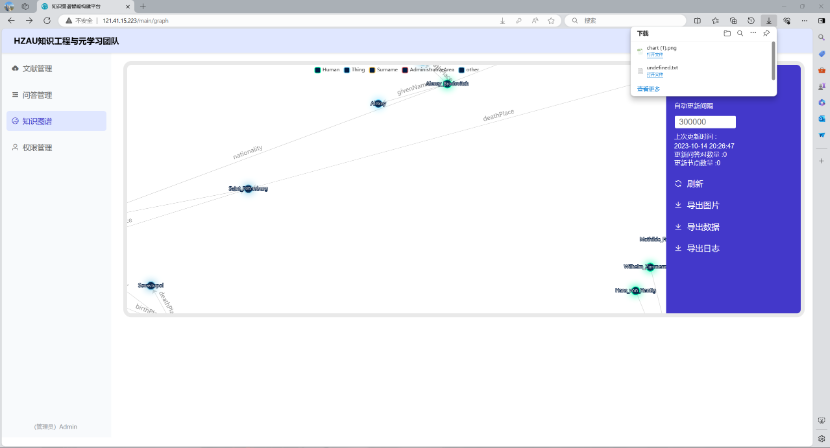Viewport: 830px width, 448px height.
Task: Toggle the Thing legend category
Action: click(354, 70)
